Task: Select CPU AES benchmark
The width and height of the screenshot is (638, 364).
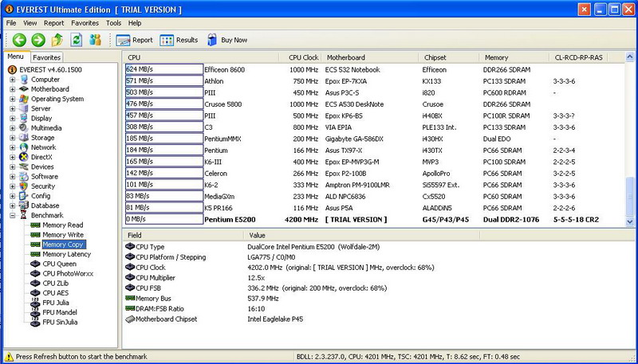Action: point(55,293)
